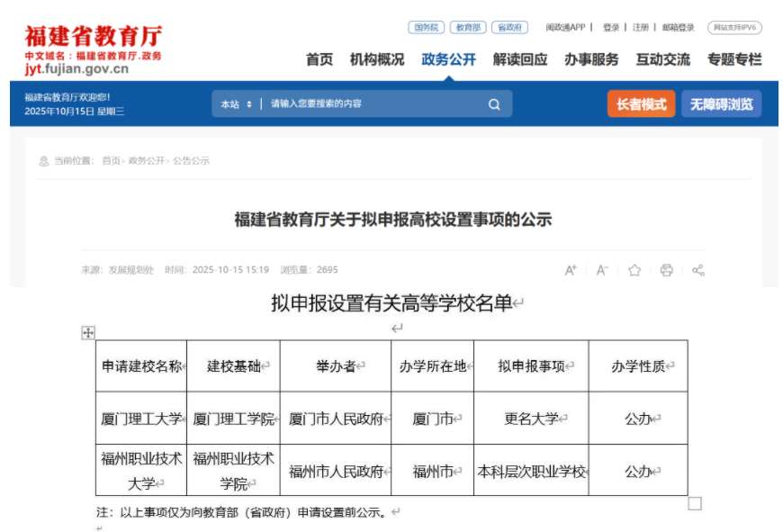The image size is (783, 532).
Task: Click 首页 in the breadcrumb path
Action: (111, 161)
